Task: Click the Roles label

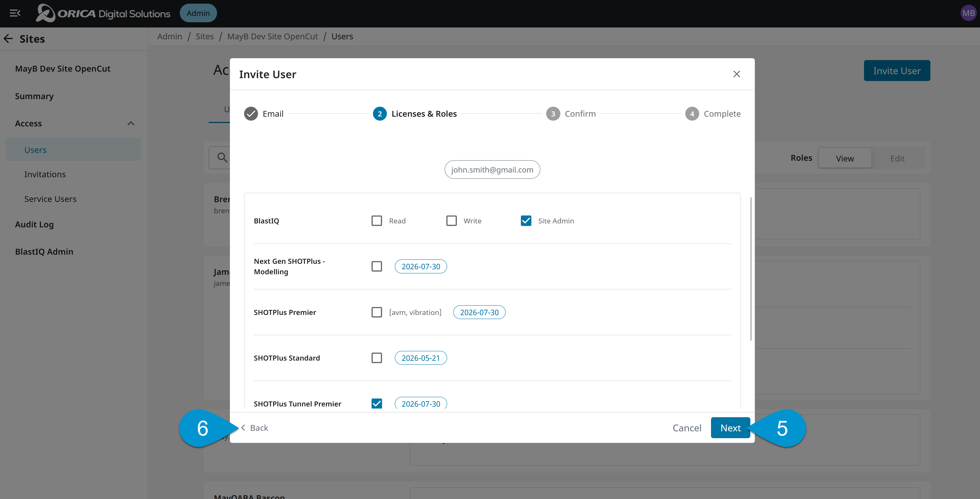Action: point(801,158)
